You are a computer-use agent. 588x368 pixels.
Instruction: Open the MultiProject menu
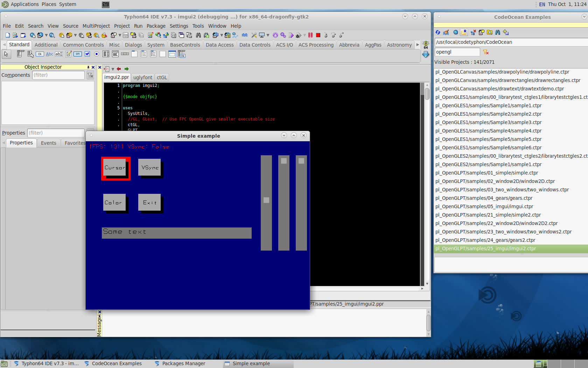click(96, 26)
